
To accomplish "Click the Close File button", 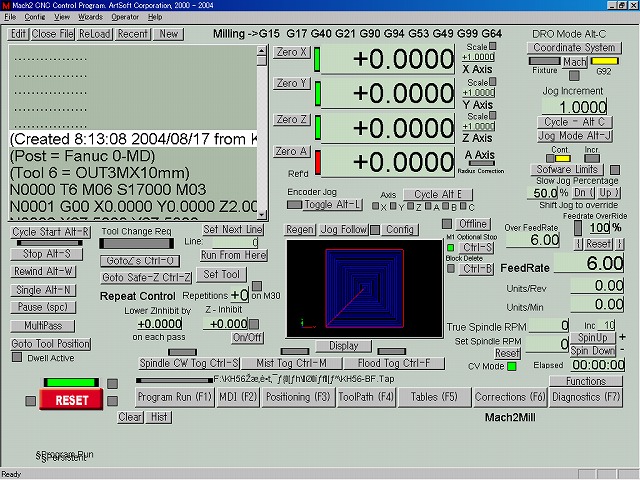I will pos(53,34).
